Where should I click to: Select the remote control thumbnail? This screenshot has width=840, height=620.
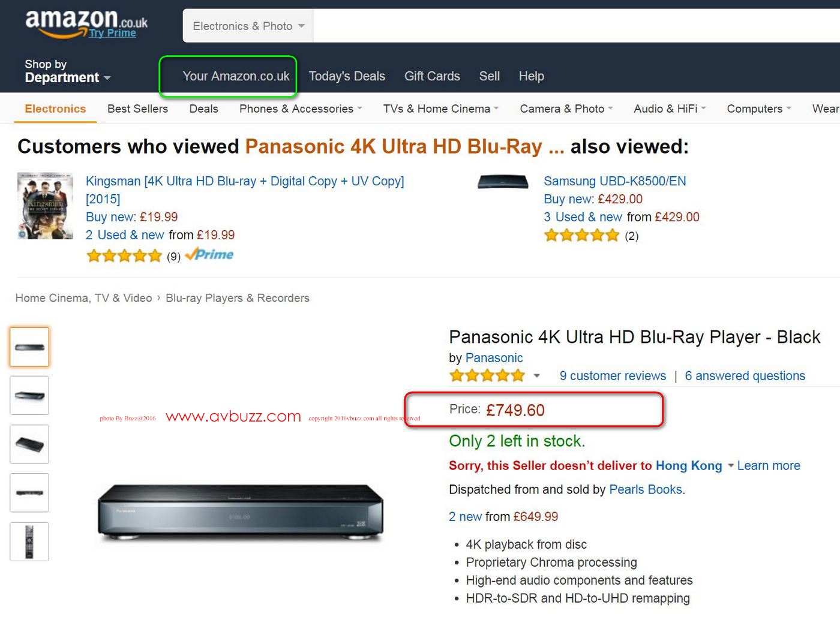29,541
